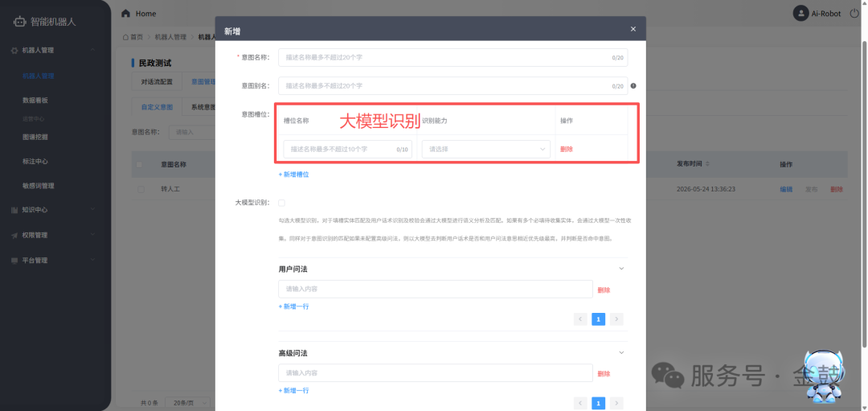Open the 20条/页 page size dropdown

(188, 403)
